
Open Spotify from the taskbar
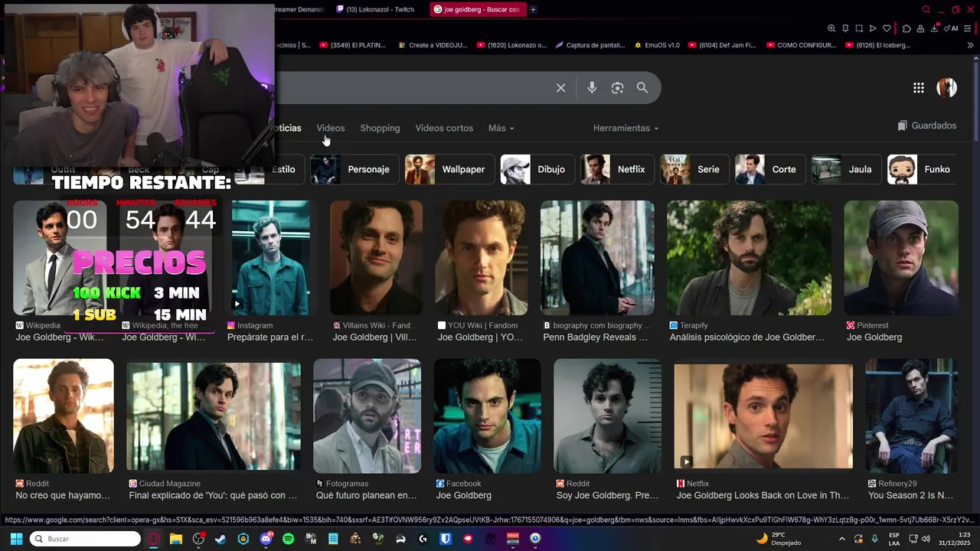pos(288,539)
